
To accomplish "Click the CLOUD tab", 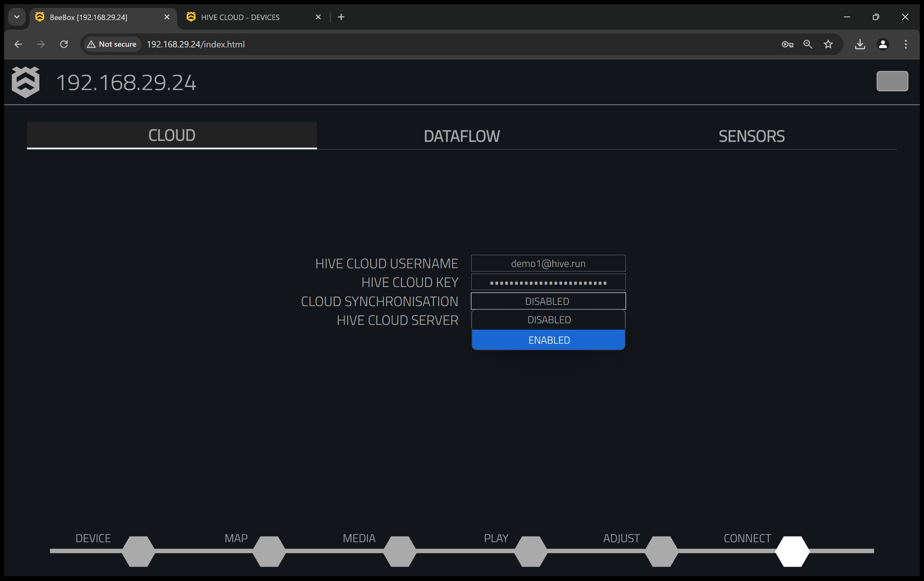I will pyautogui.click(x=172, y=135).
